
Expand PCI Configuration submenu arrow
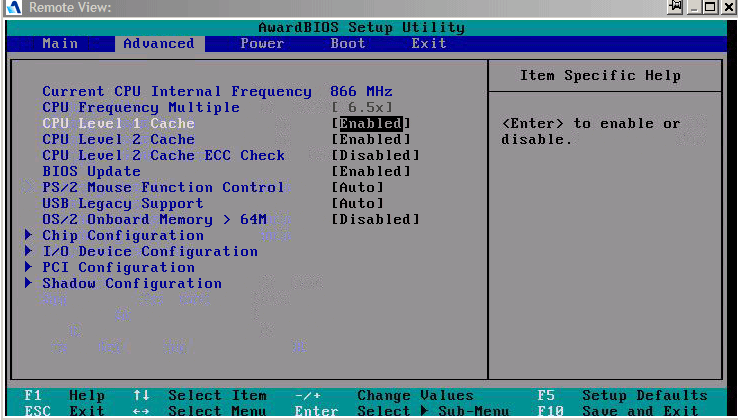click(29, 267)
